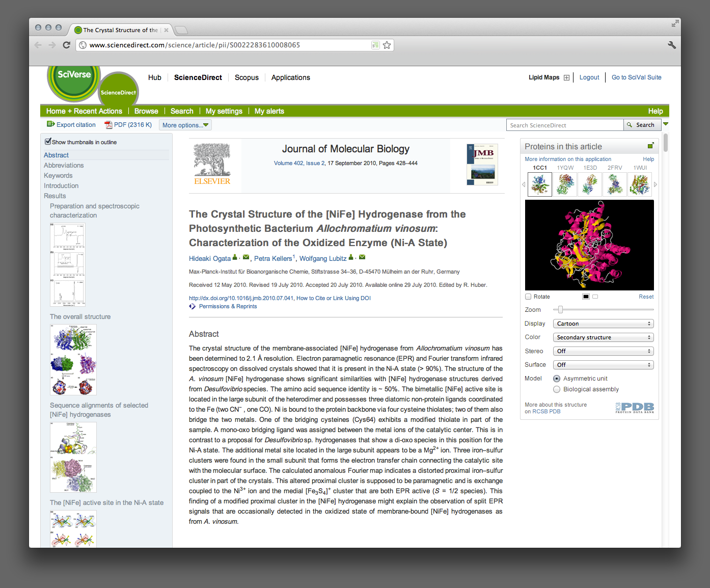
Task: Open the Home + Recent Actions menu
Action: (x=84, y=111)
